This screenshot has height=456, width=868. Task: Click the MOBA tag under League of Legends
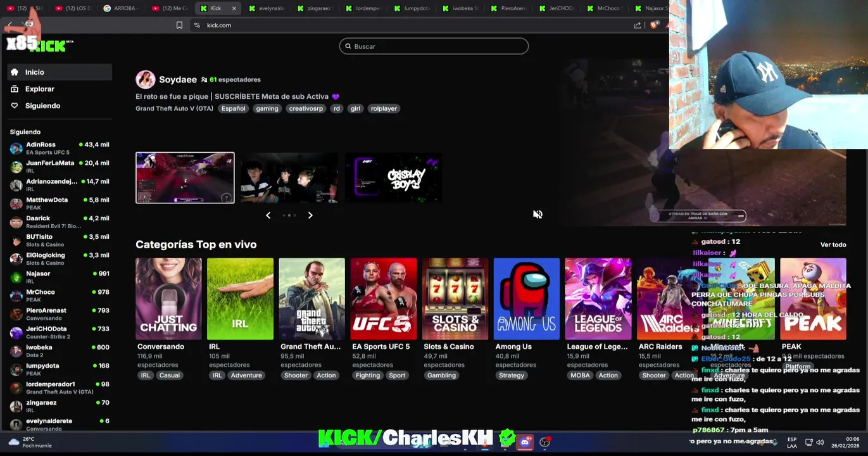coord(580,376)
